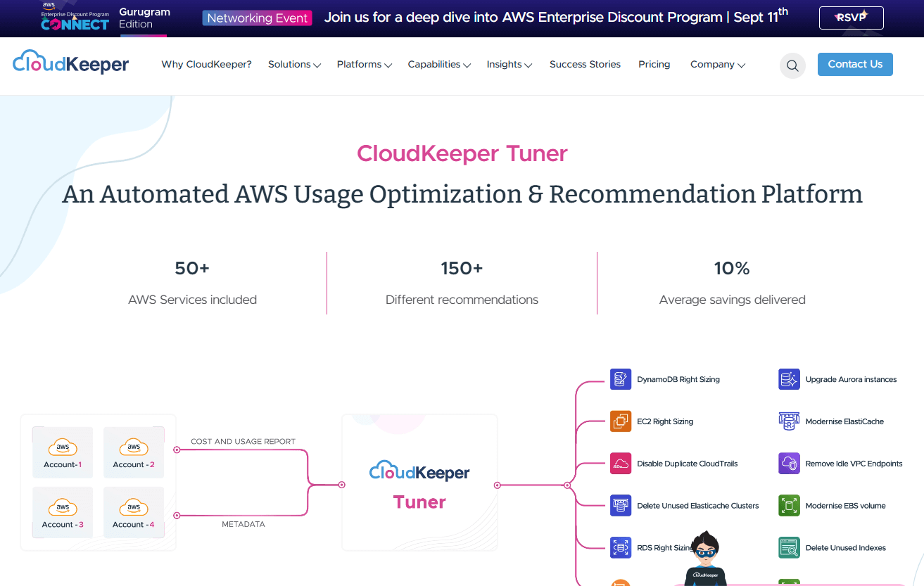Click the Modernise EBS volume icon
The width and height of the screenshot is (924, 586).
click(x=790, y=506)
